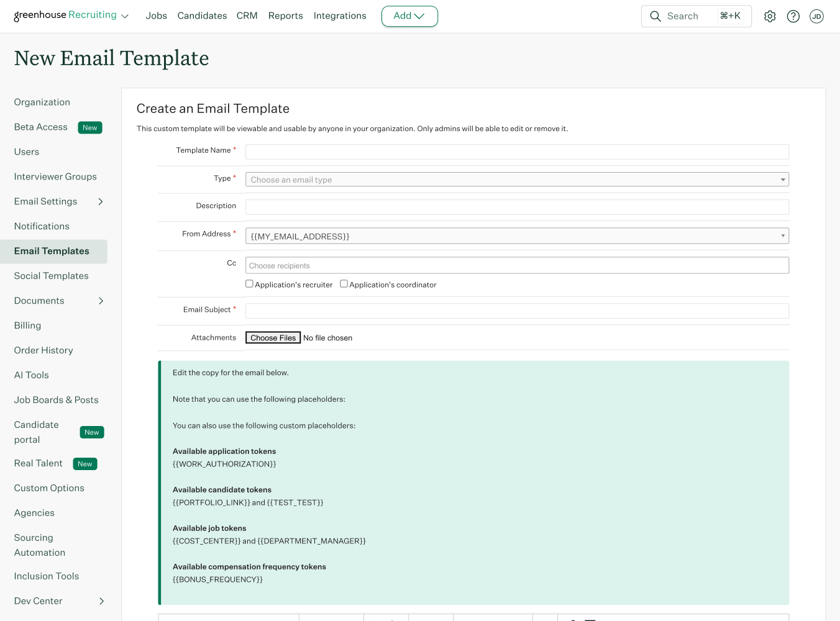Expand the Documents sidebar chevron
The height and width of the screenshot is (621, 840).
coord(101,301)
